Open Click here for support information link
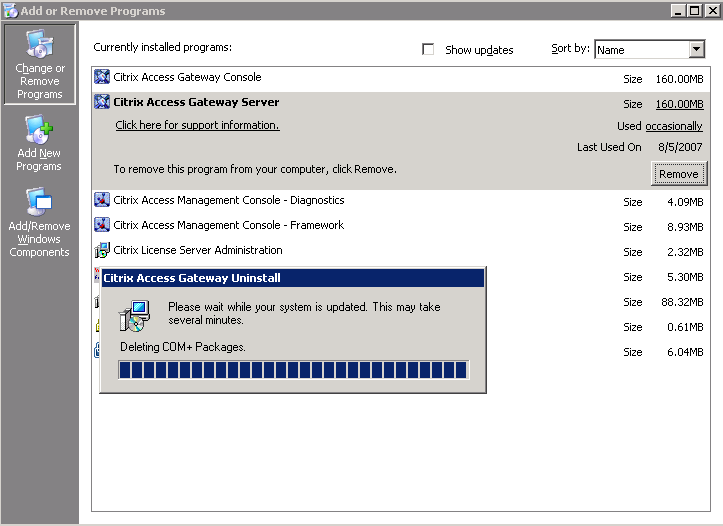Image resolution: width=723 pixels, height=526 pixels. point(197,125)
